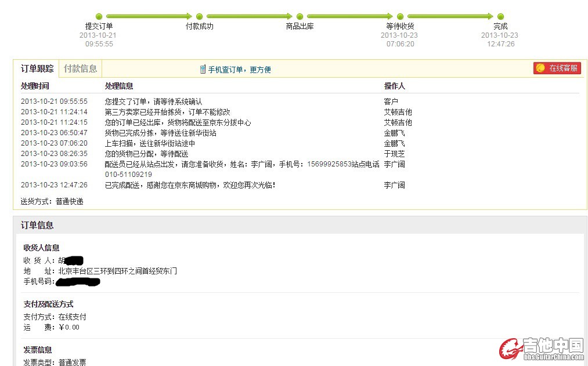Click the GuitarChina watermark logo
Image resolution: width=588 pixels, height=366 pixels.
(541, 349)
